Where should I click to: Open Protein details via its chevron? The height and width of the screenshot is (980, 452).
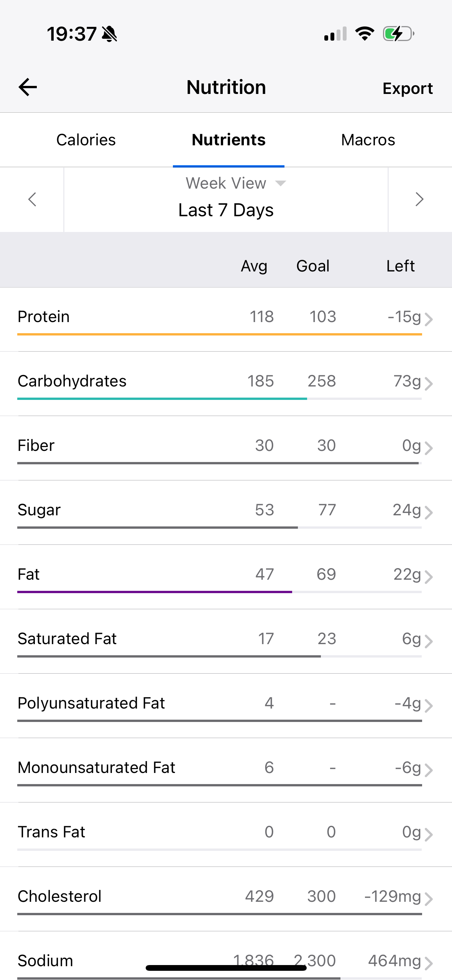pos(429,319)
